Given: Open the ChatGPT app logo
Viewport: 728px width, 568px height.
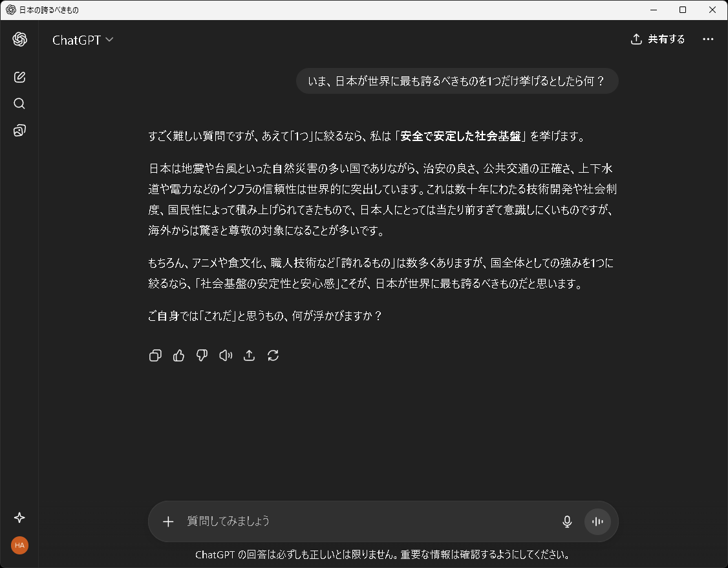Looking at the screenshot, I should point(20,39).
